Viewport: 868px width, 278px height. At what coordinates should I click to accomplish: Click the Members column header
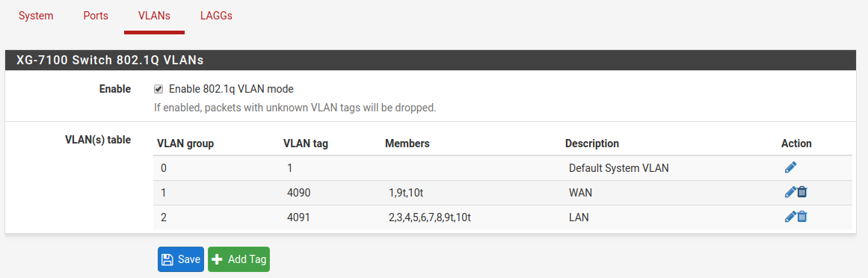pyautogui.click(x=407, y=143)
